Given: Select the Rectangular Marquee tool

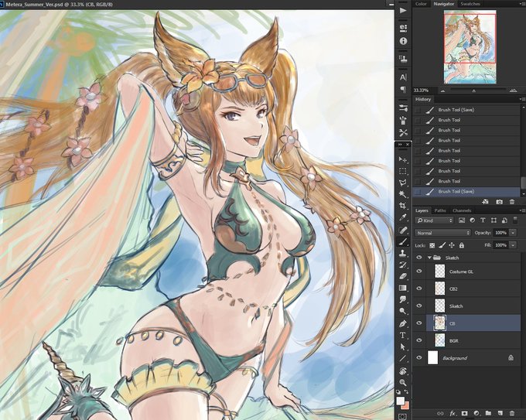Looking at the screenshot, I should [403, 171].
